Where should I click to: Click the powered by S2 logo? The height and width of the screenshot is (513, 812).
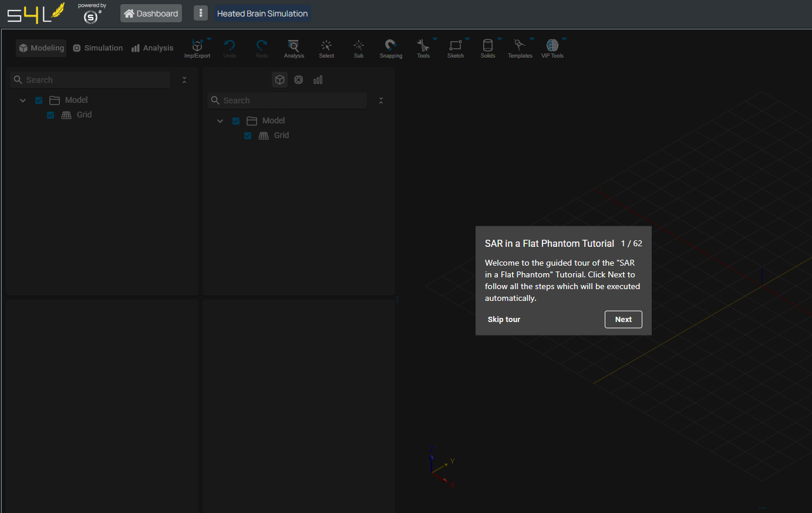tap(92, 14)
